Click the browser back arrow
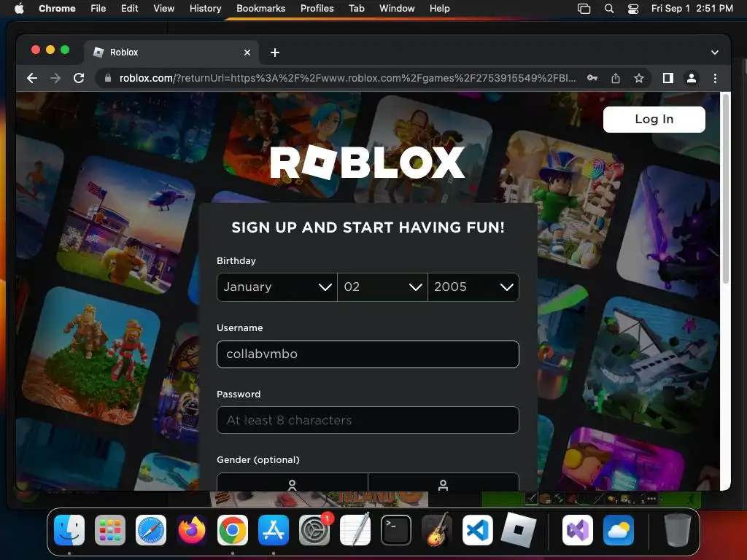This screenshot has width=747, height=560. [x=32, y=78]
